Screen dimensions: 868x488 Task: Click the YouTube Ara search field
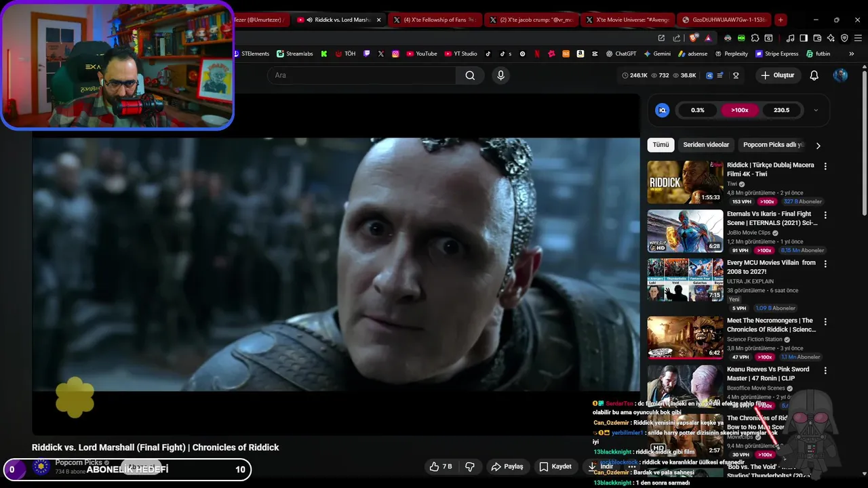[x=362, y=75]
